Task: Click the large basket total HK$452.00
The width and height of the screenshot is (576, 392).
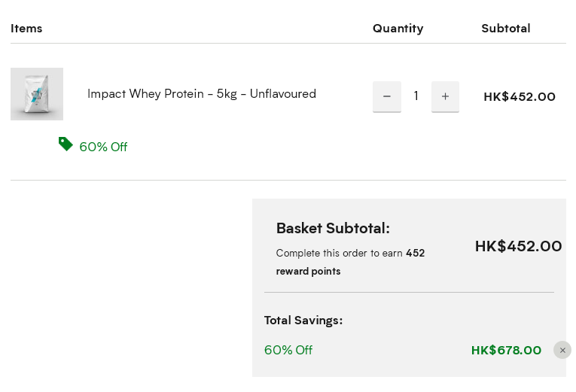Action: click(x=518, y=246)
